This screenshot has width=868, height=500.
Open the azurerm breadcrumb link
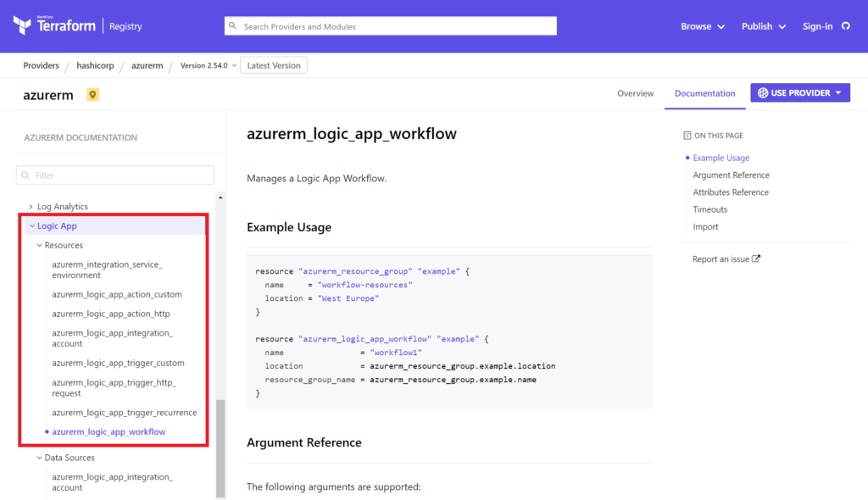click(x=147, y=65)
